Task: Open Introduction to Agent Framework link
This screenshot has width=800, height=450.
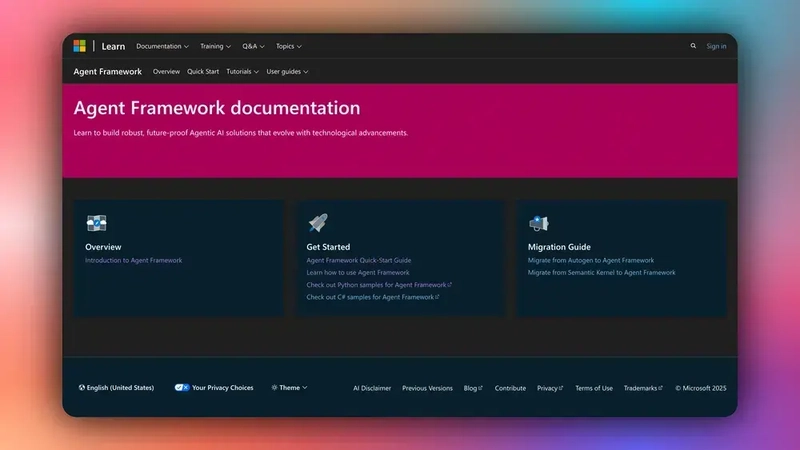Action: 134,260
